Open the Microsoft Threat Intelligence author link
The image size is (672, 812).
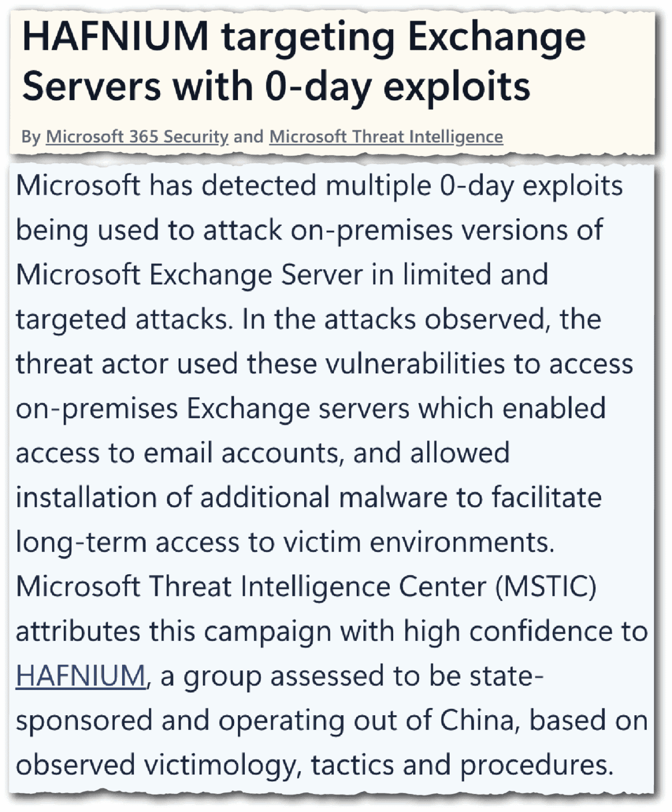(x=386, y=137)
